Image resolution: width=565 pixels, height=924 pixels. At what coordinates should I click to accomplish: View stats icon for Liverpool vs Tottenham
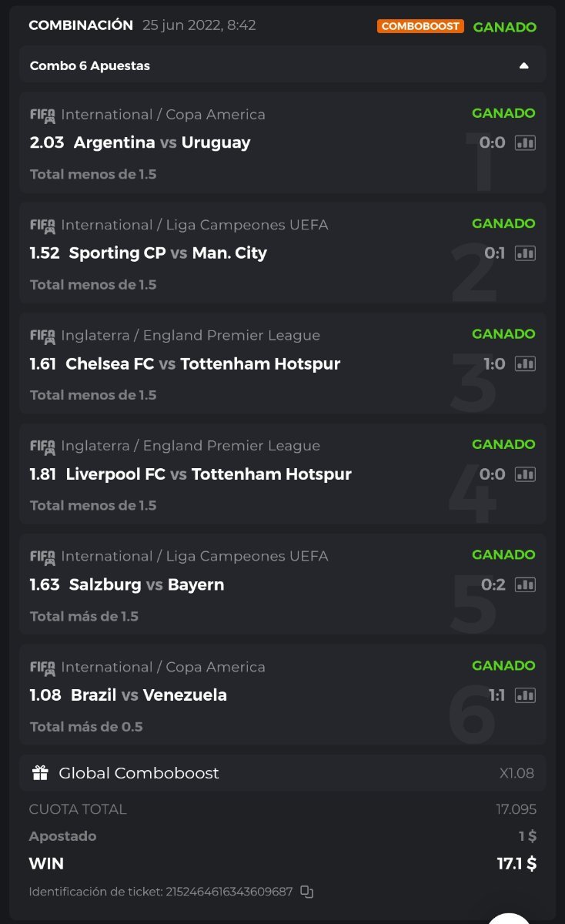(x=525, y=474)
